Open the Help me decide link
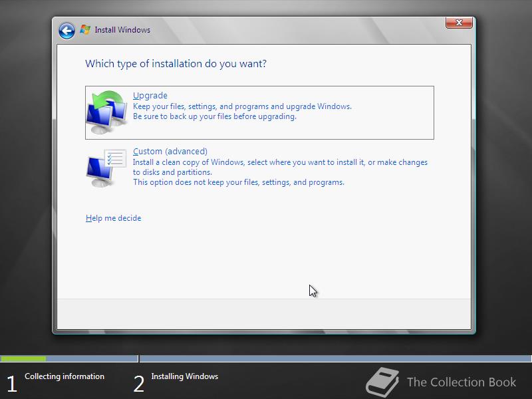Viewport: 532px width, 399px height. click(x=113, y=218)
